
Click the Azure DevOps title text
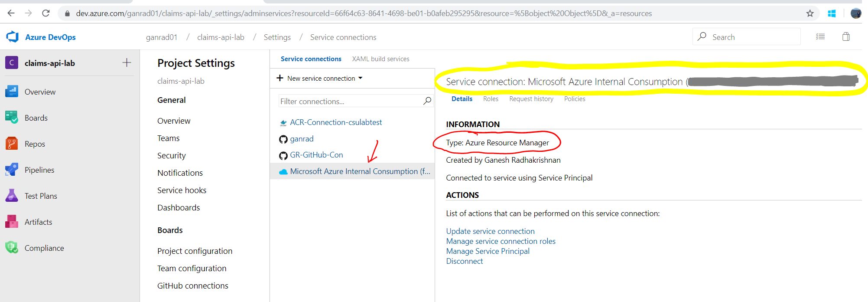tap(50, 37)
